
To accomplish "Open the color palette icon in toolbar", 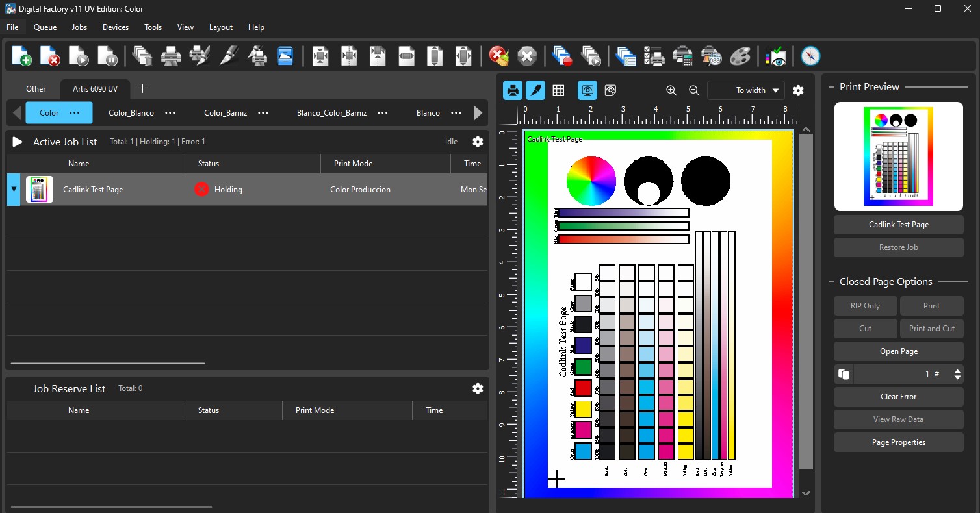I will tap(740, 56).
